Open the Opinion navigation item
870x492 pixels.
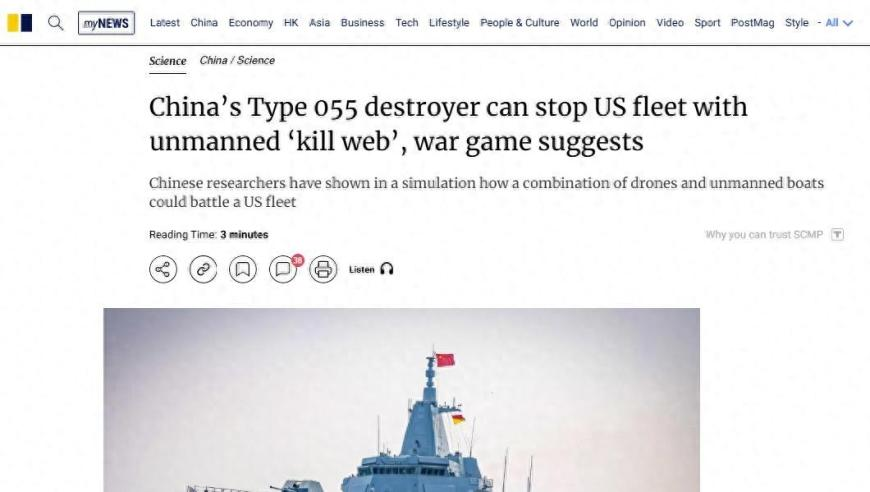(627, 23)
